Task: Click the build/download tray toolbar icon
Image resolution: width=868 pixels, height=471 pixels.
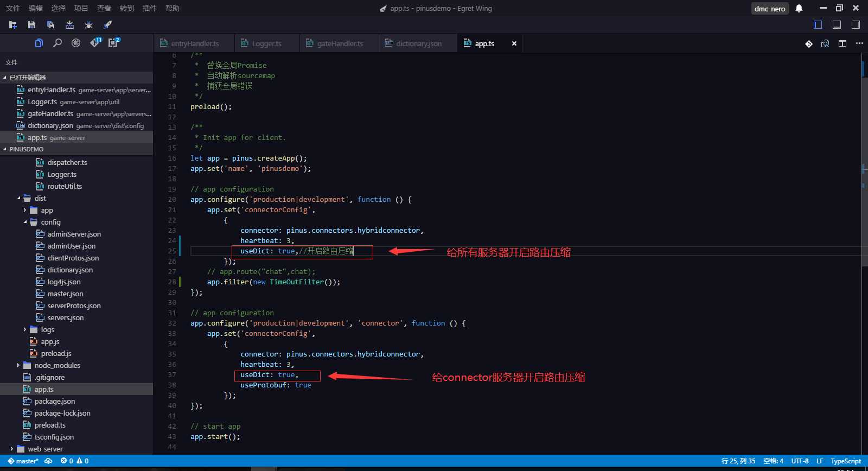Action: point(69,25)
